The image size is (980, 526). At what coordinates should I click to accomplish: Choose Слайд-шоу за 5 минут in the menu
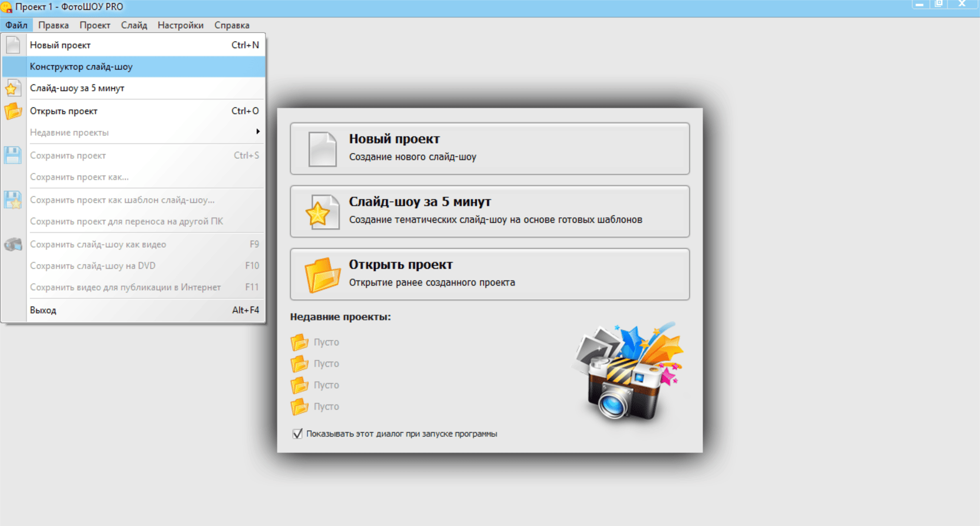[134, 88]
